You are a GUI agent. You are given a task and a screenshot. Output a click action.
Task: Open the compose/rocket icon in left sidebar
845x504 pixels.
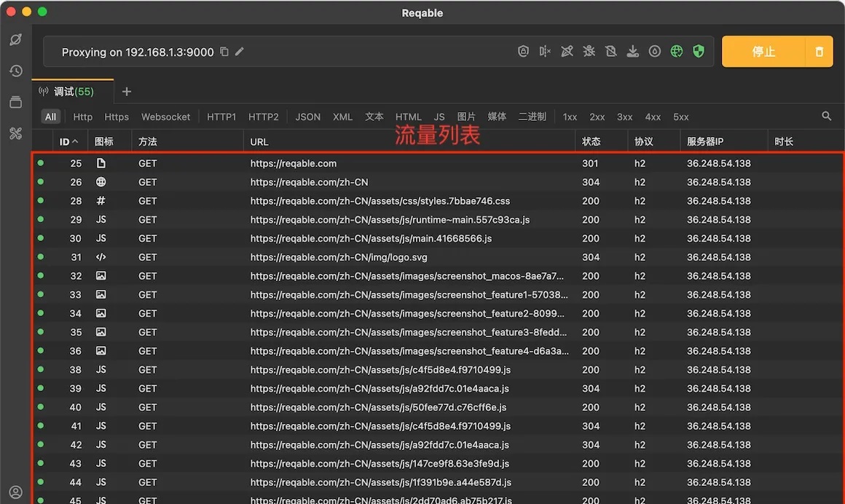click(15, 39)
